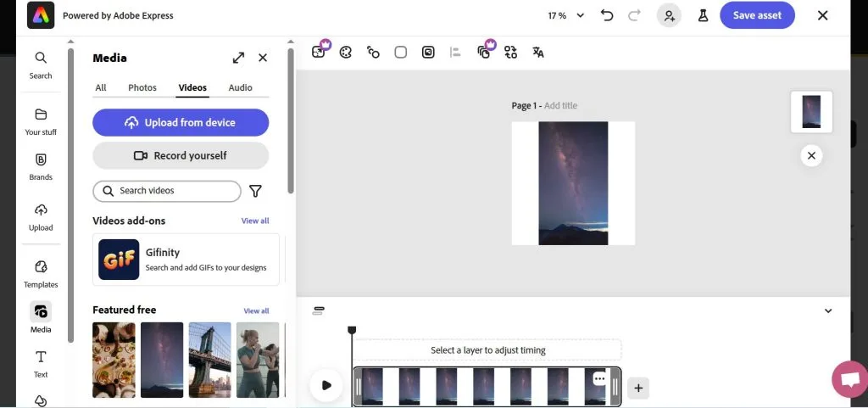Viewport: 868px width, 408px height.
Task: Open the background color square icon
Action: [401, 53]
